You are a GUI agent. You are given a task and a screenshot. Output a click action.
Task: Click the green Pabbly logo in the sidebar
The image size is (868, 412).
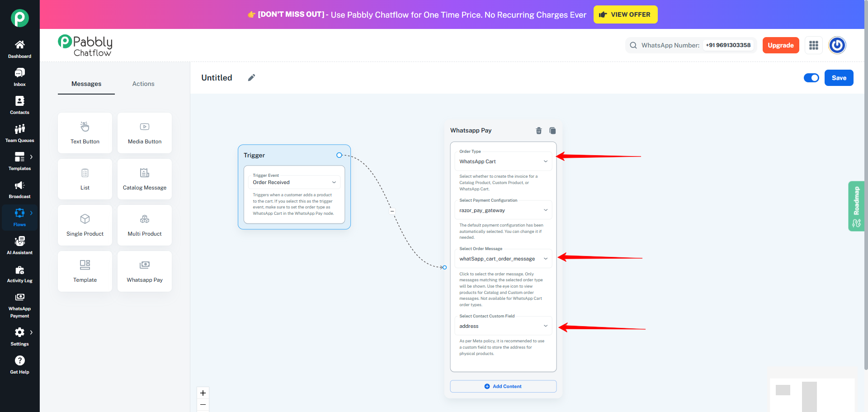20,18
